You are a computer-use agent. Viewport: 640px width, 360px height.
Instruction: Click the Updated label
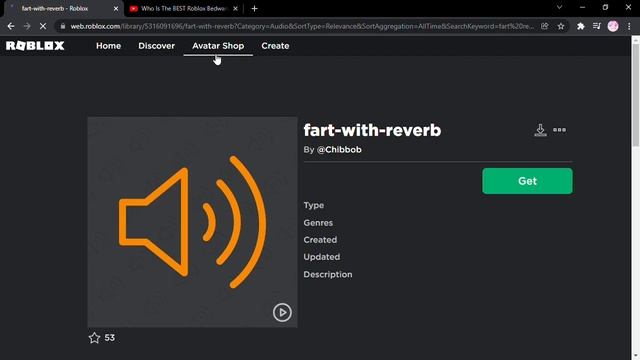pos(322,257)
